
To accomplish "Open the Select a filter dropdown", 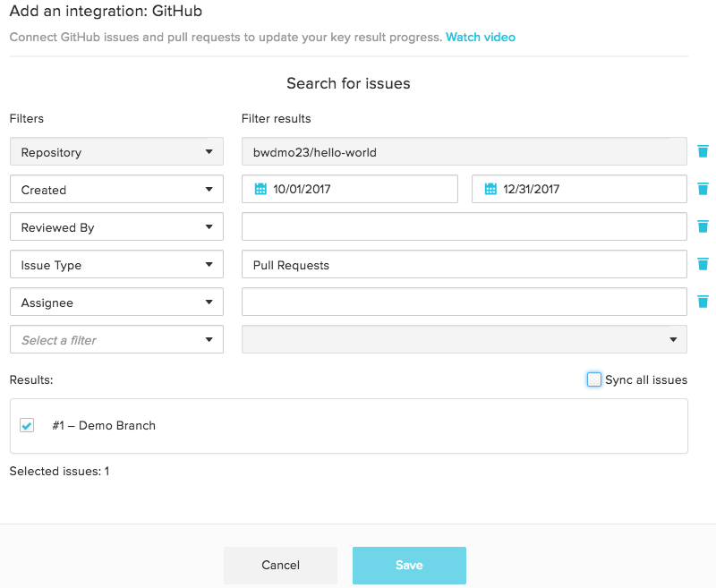I will [x=116, y=339].
